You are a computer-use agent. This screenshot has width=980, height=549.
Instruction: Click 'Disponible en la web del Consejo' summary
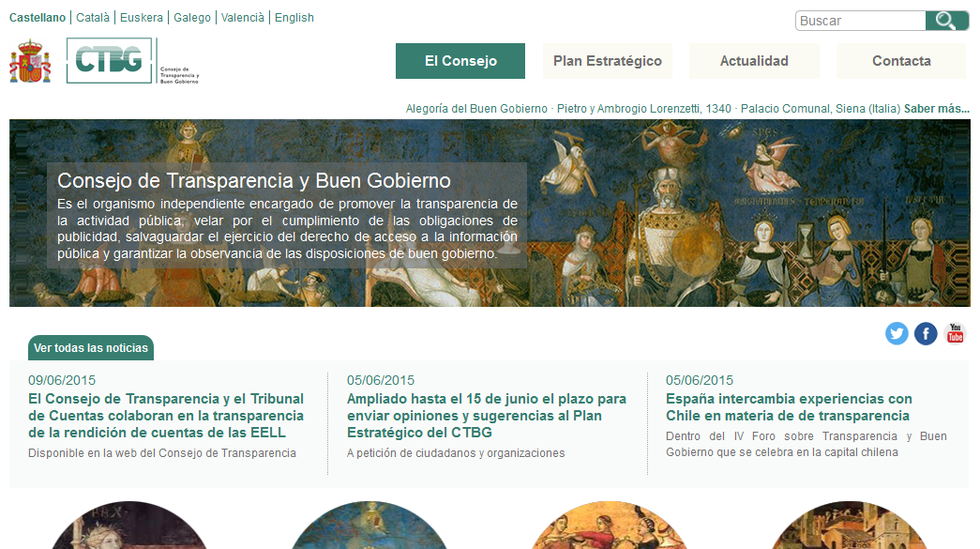click(x=162, y=452)
